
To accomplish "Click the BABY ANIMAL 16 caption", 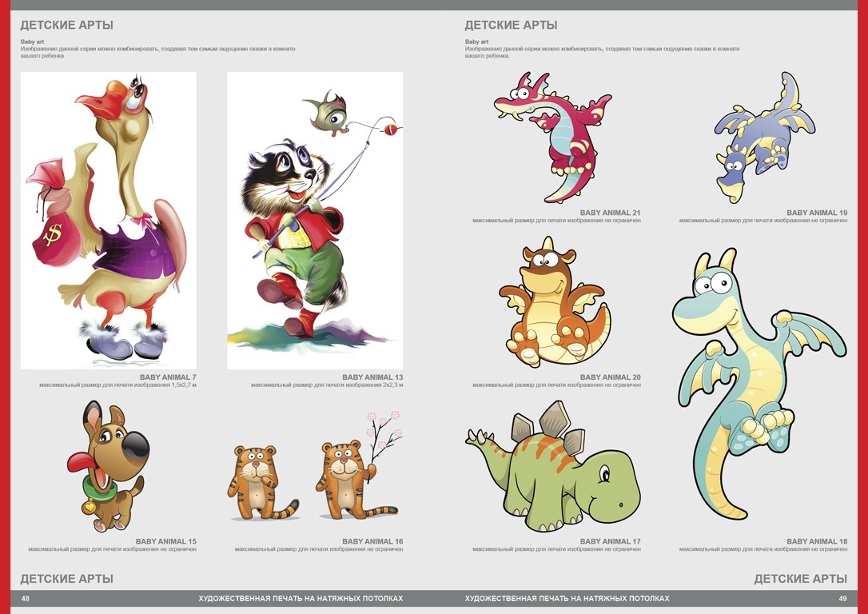I will (372, 542).
